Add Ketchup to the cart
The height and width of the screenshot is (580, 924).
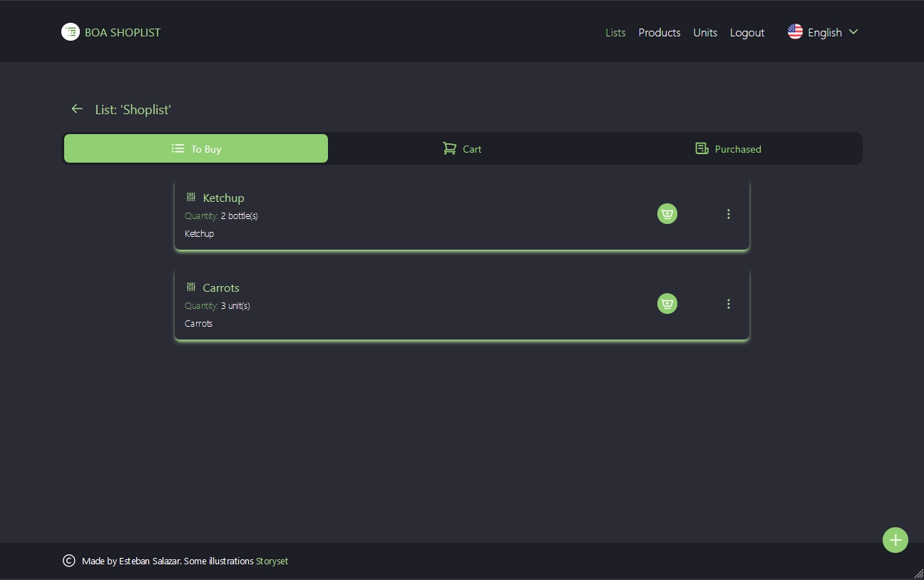667,214
